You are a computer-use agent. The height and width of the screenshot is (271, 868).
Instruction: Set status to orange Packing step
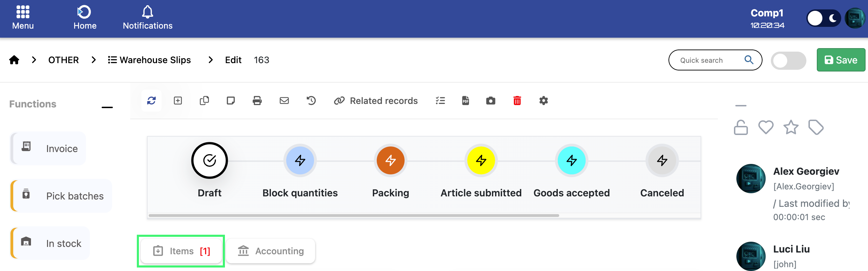point(390,160)
